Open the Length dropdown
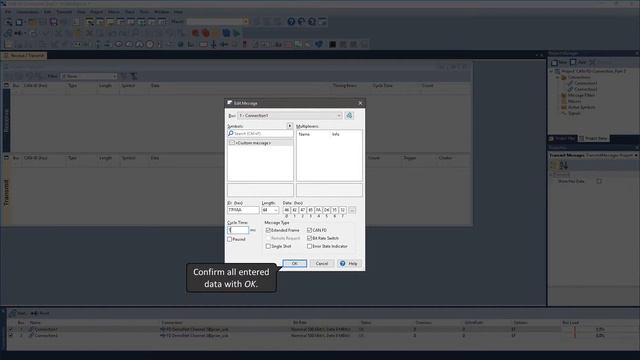Image resolution: width=640 pixels, height=360 pixels. (x=270, y=210)
